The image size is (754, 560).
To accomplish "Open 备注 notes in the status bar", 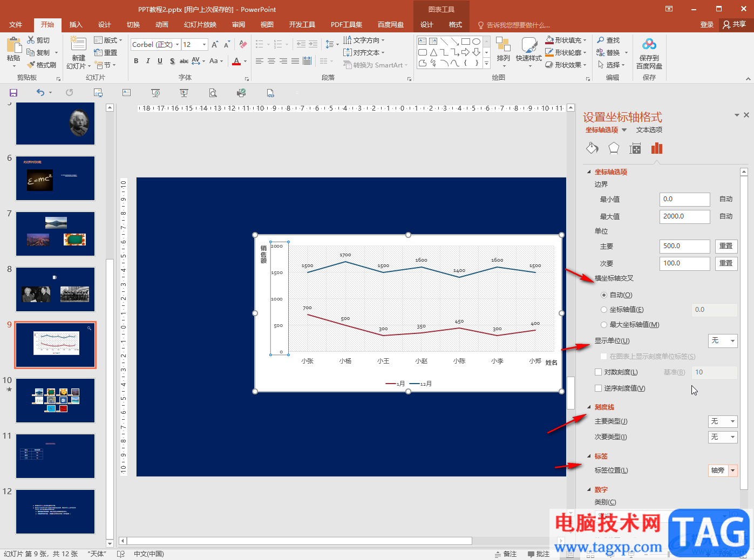I will coord(506,554).
